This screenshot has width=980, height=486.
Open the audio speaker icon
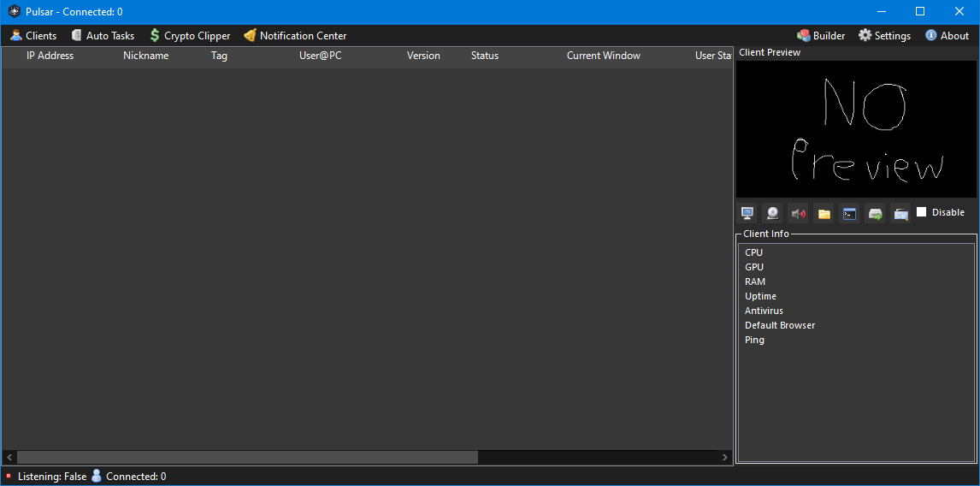798,213
